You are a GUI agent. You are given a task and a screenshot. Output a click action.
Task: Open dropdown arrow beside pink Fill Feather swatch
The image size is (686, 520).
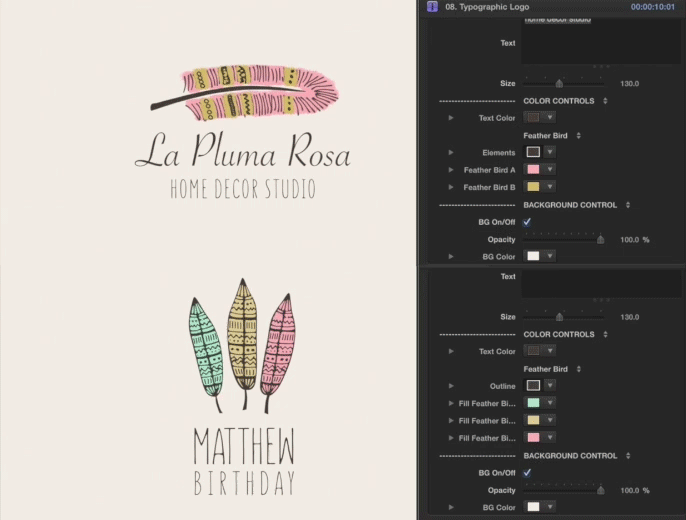[x=549, y=438]
